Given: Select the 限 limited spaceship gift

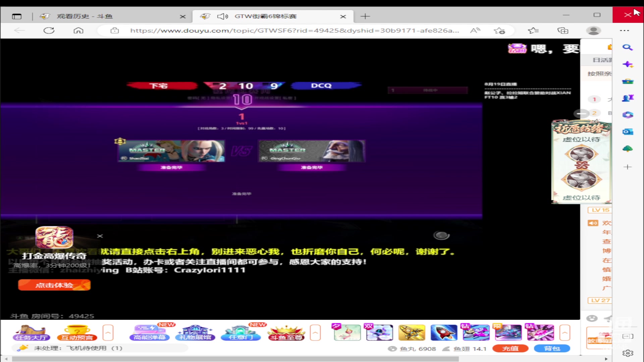Looking at the screenshot, I should [508, 333].
